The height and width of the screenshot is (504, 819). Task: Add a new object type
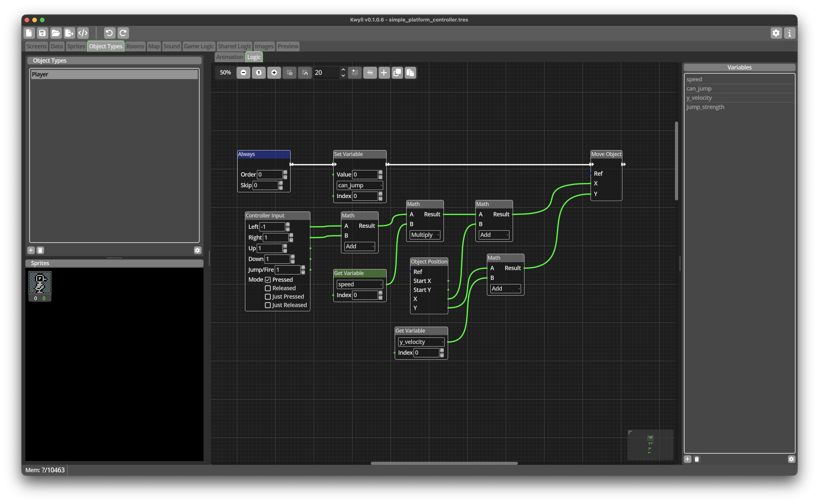(x=31, y=250)
